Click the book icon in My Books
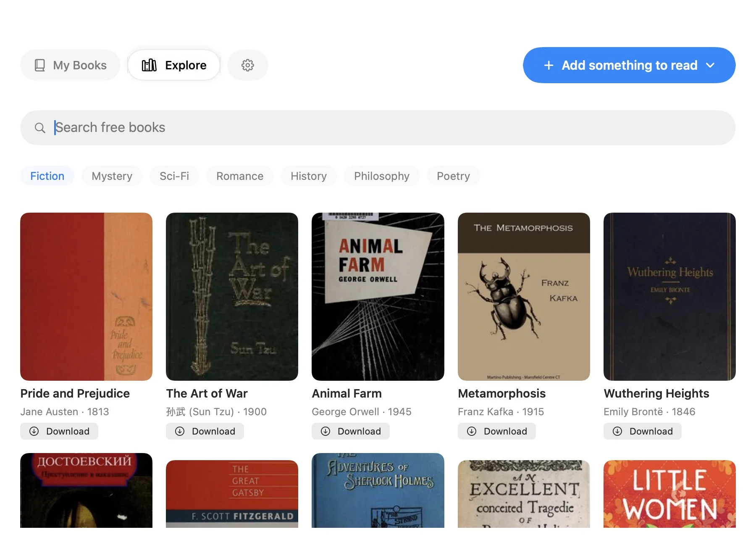Screen dimensions: 756x548 click(40, 65)
